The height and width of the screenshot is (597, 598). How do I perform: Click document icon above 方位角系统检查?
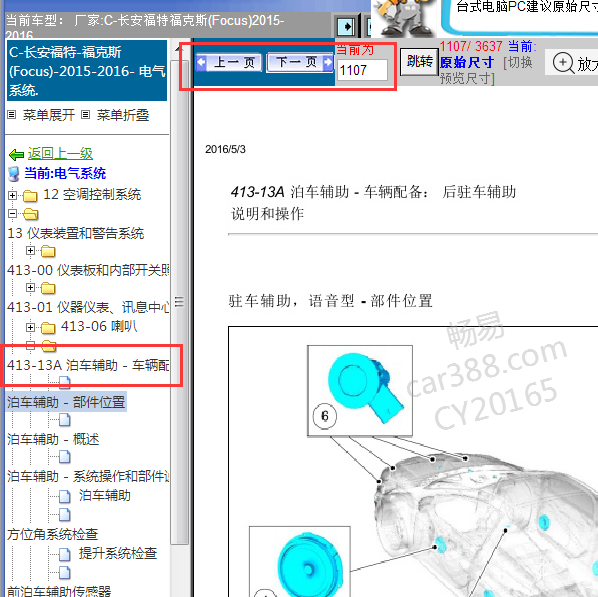pyautogui.click(x=64, y=515)
